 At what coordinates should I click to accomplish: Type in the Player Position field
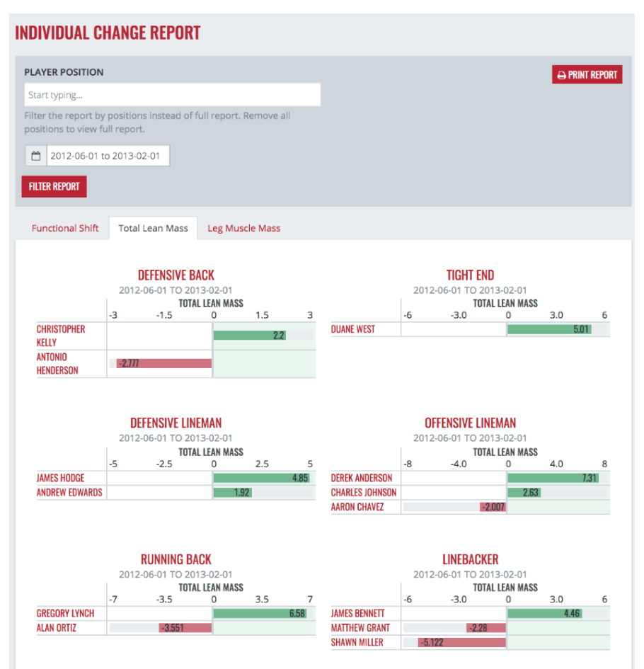tap(172, 95)
